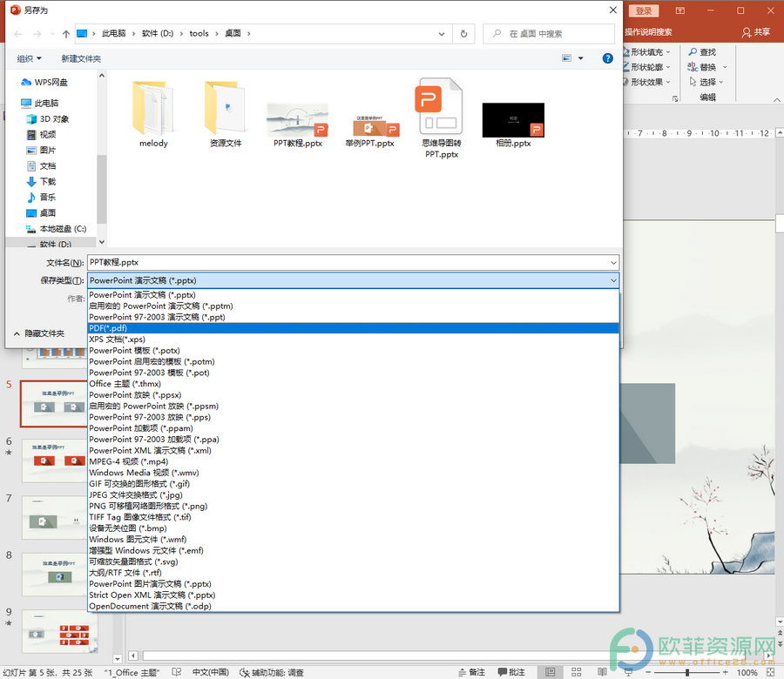Collapse folders with 隐藏文件夹

click(x=39, y=333)
